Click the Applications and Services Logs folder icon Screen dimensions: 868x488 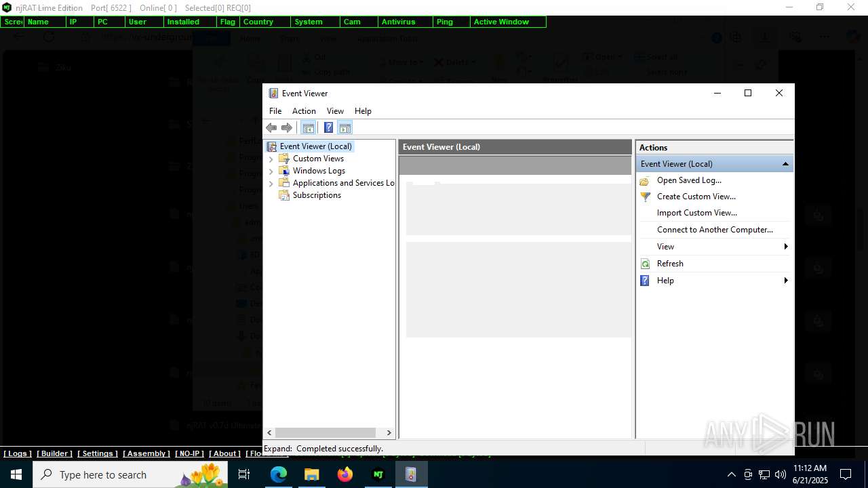(x=284, y=183)
